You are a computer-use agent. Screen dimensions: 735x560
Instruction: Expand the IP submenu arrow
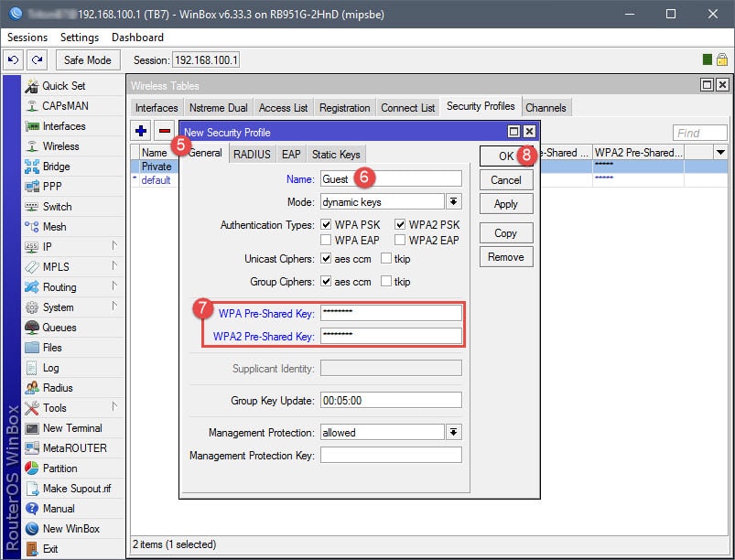click(x=114, y=245)
